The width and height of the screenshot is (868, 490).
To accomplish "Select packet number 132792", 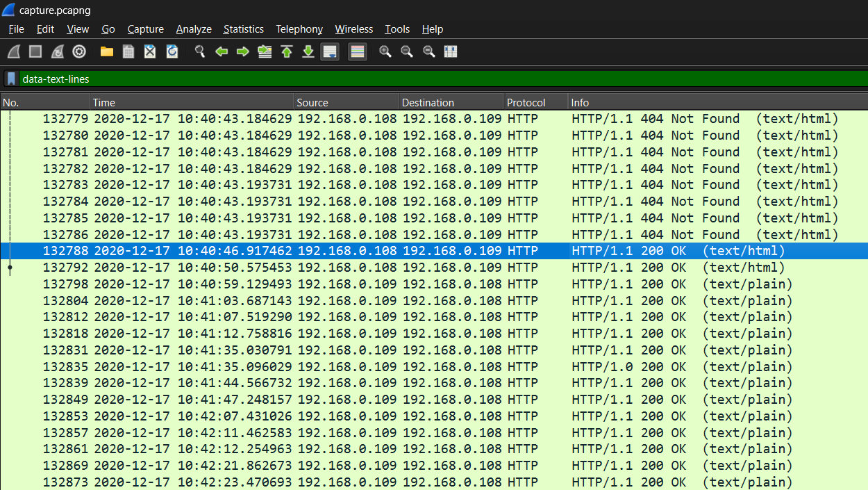I will pyautogui.click(x=434, y=268).
